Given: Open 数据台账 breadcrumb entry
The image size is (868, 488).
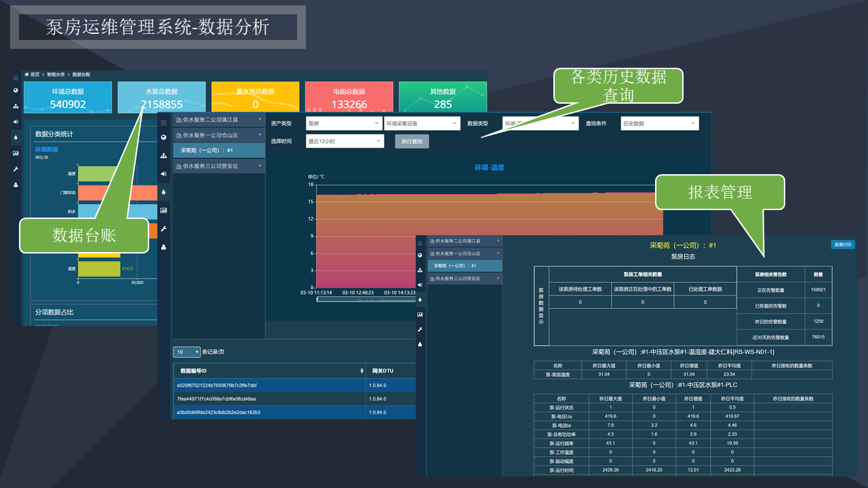Looking at the screenshot, I should click(81, 74).
